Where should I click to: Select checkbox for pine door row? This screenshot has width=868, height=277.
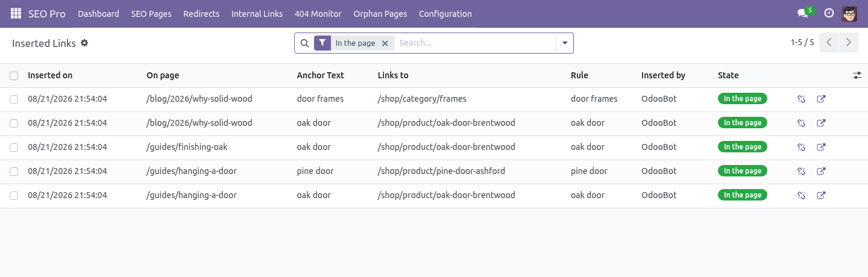pyautogui.click(x=14, y=171)
